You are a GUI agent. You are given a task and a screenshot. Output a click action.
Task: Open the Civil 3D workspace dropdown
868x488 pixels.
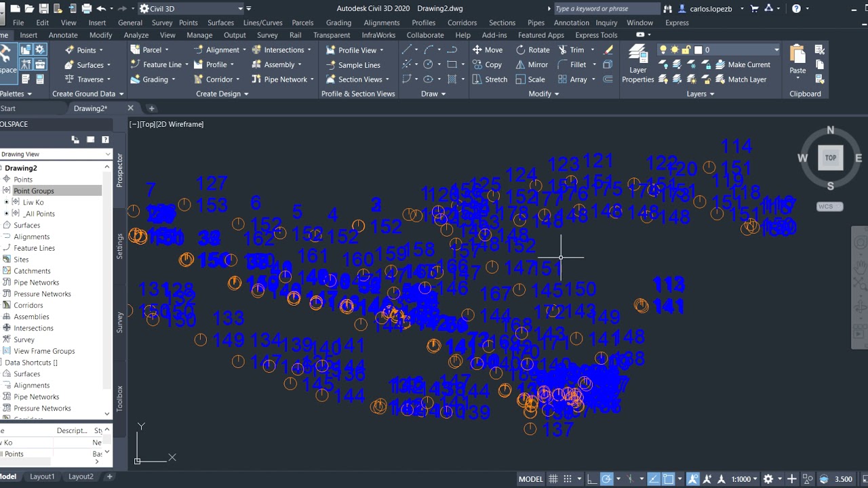(192, 9)
